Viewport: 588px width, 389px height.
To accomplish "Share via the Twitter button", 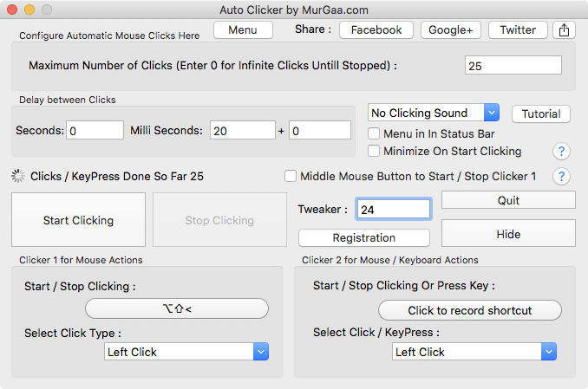I will pos(518,29).
